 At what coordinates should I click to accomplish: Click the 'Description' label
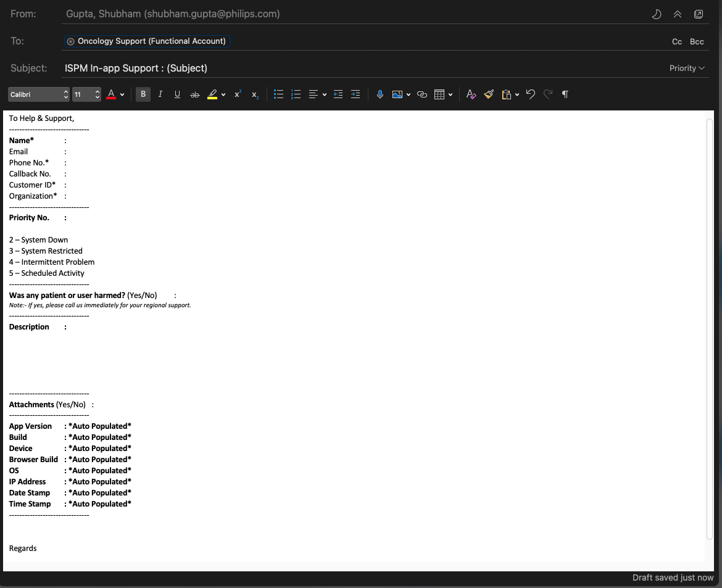tap(29, 327)
